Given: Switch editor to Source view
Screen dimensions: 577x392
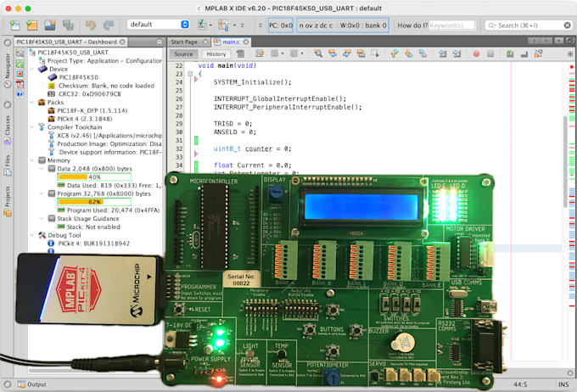Looking at the screenshot, I should (183, 54).
